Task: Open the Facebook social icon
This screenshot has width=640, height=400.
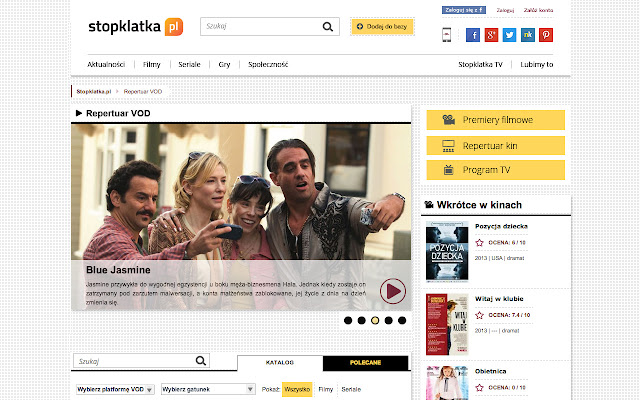Action: (473, 35)
